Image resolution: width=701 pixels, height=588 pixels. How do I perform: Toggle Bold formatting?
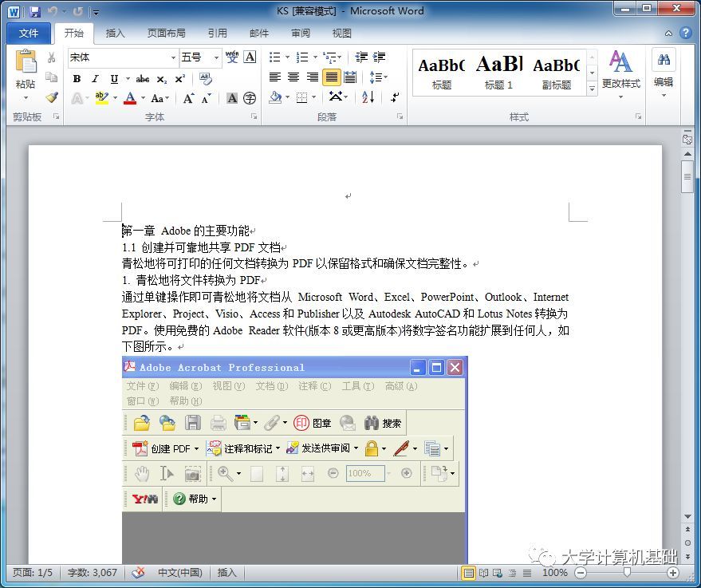pyautogui.click(x=77, y=79)
